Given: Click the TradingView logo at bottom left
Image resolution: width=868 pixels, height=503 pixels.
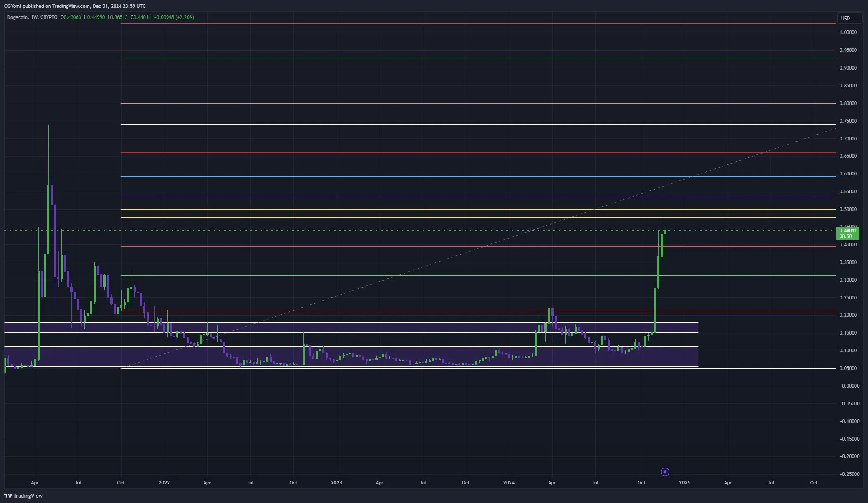Looking at the screenshot, I should click(x=23, y=496).
